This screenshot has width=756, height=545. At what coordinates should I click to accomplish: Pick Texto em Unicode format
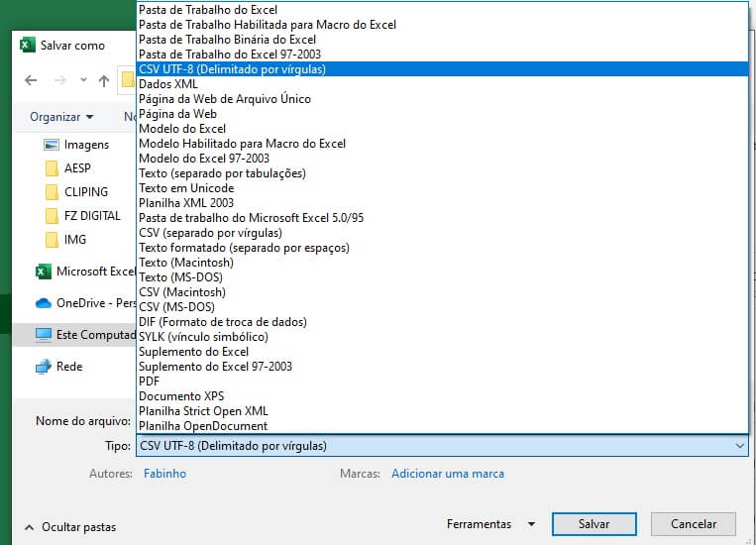point(442,188)
